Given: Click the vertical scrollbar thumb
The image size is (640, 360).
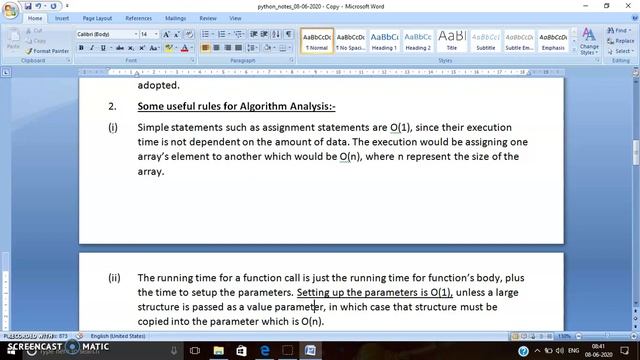Looking at the screenshot, I should pyautogui.click(x=636, y=152).
